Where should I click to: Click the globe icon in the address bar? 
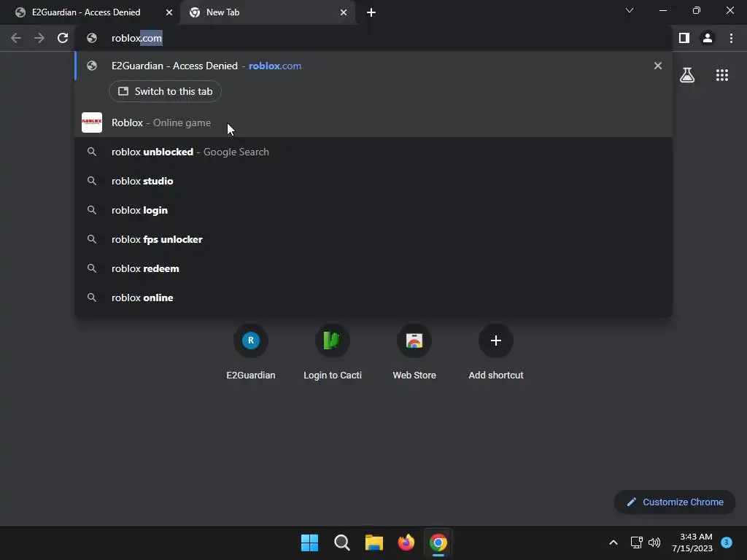92,38
